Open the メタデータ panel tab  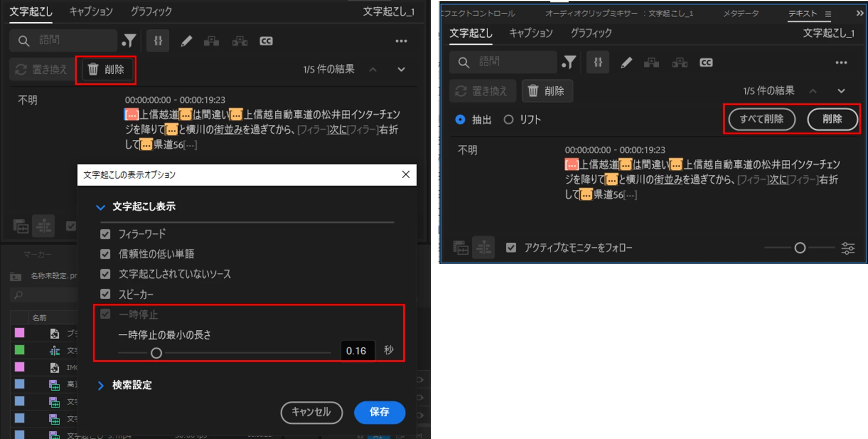coord(741,14)
